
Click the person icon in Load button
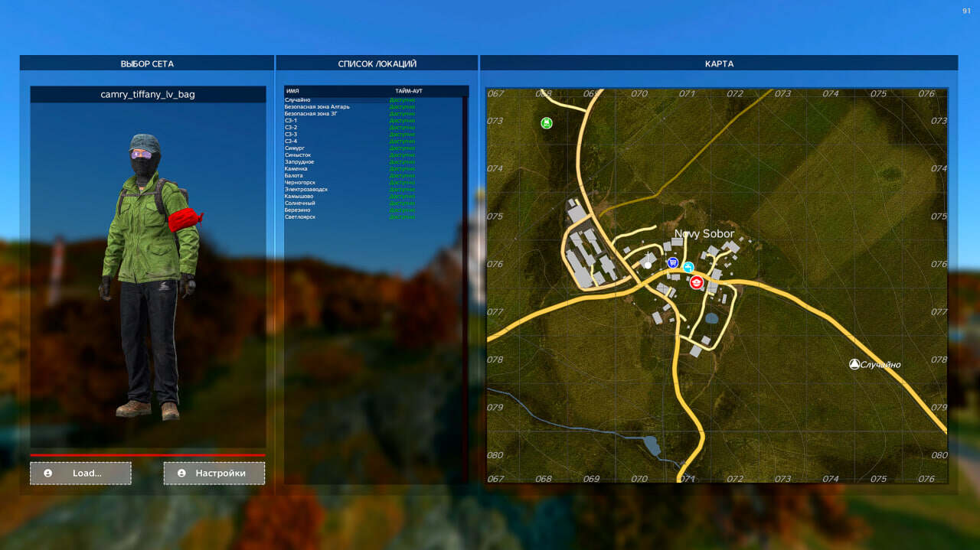tap(47, 474)
